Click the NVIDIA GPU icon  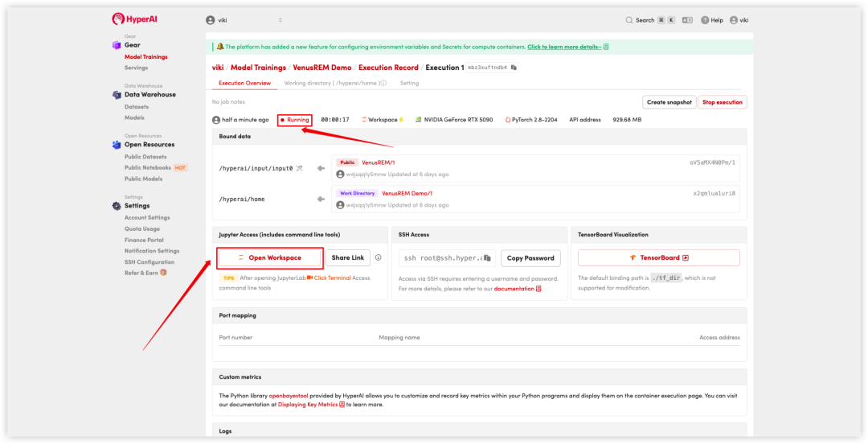click(419, 120)
